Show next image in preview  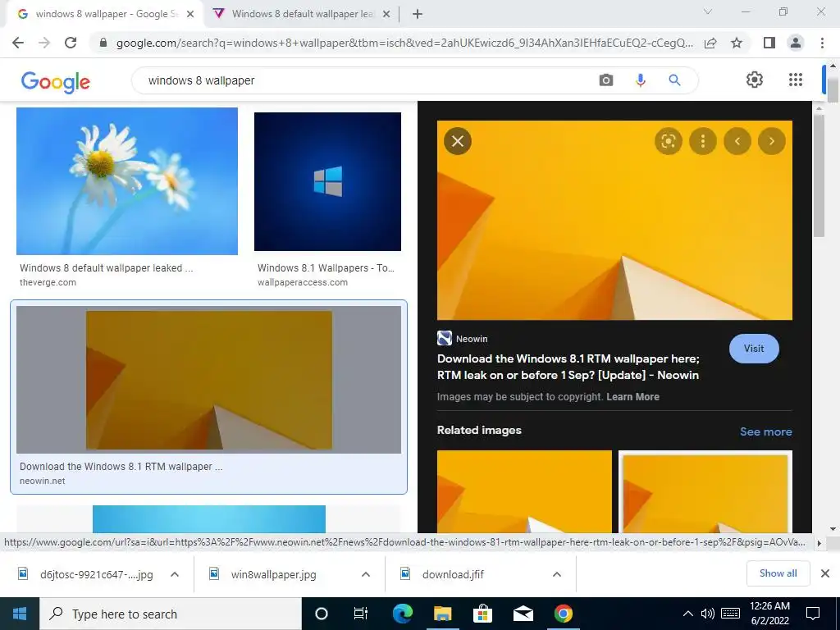pos(771,141)
